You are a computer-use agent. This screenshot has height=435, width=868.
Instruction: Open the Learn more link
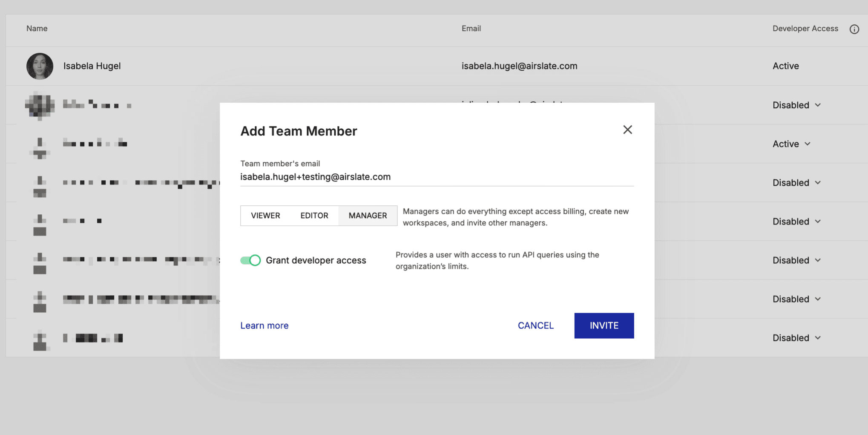pyautogui.click(x=264, y=326)
